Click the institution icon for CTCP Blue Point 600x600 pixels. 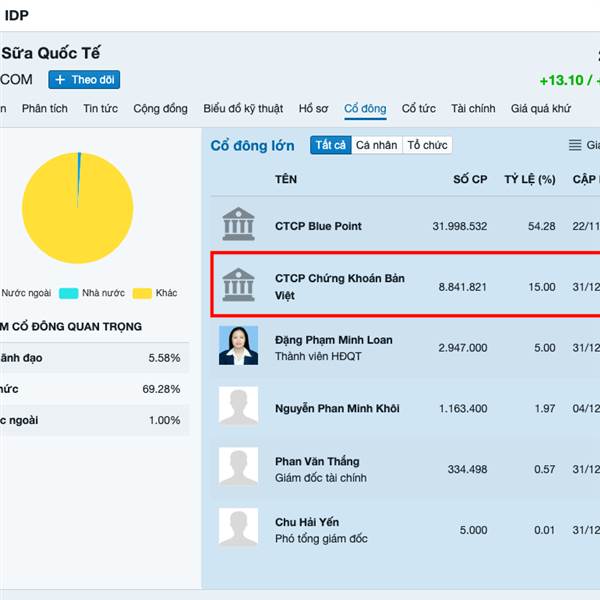click(x=238, y=224)
